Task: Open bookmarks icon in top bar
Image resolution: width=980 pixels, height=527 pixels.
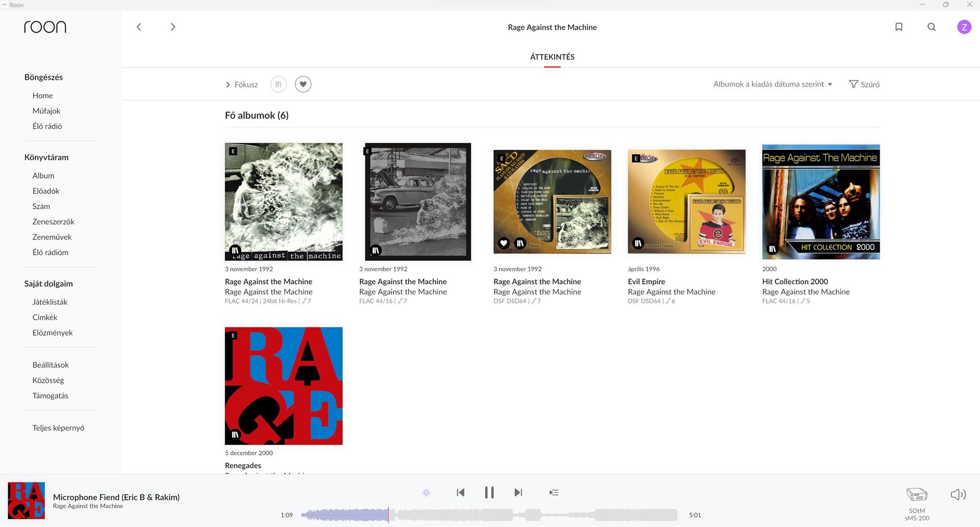Action: (x=899, y=27)
